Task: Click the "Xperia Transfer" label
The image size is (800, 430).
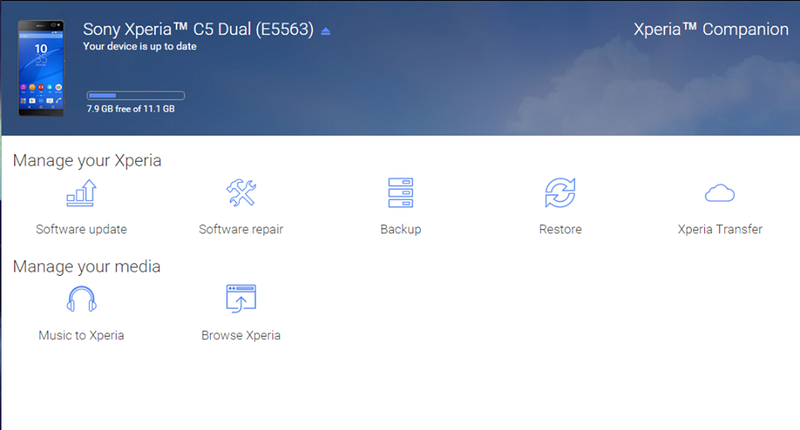Action: pos(720,229)
